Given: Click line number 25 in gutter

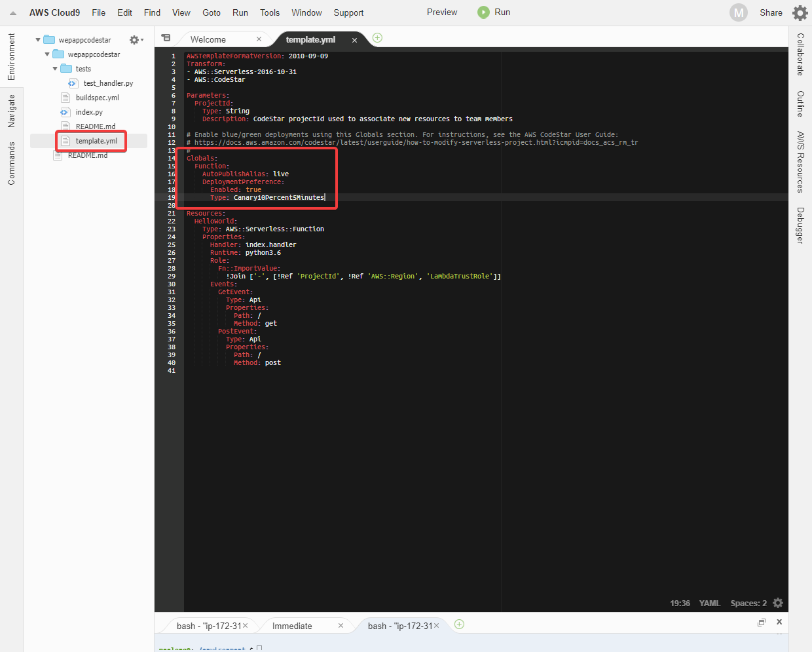Looking at the screenshot, I should pos(172,244).
